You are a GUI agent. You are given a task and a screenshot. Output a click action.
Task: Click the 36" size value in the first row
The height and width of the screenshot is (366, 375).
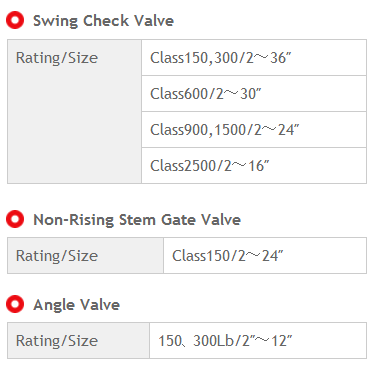281,58
